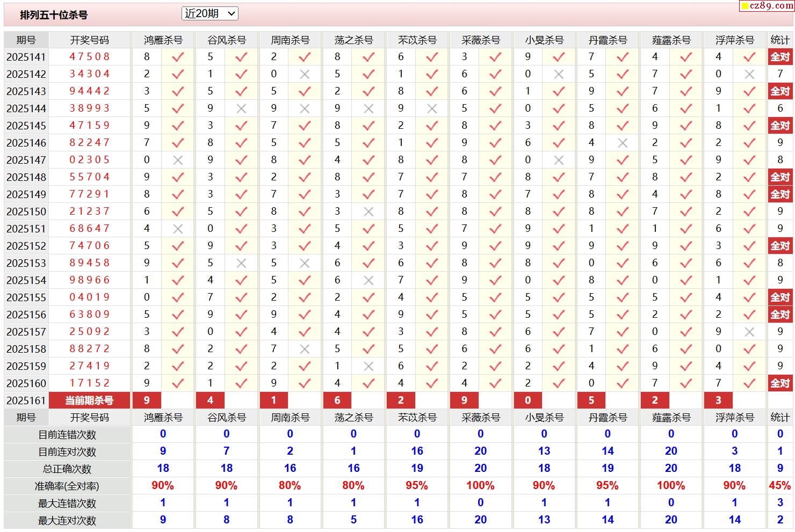Screen dimensions: 795x532
Task: Click the cross icon for 荡之 in row 2025150
Action: pyautogui.click(x=368, y=212)
